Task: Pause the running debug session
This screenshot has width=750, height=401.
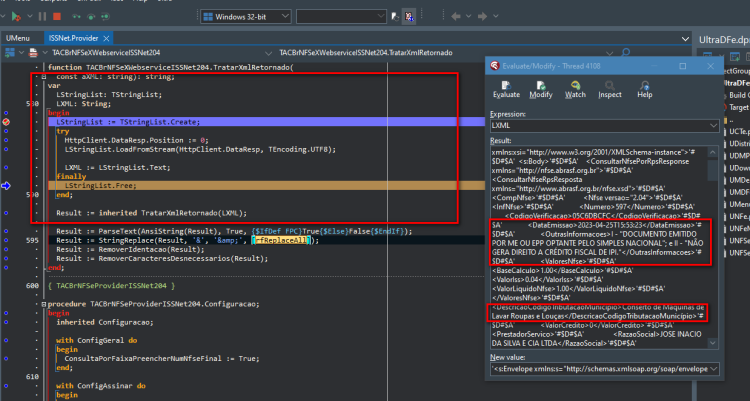Action: click(42, 17)
